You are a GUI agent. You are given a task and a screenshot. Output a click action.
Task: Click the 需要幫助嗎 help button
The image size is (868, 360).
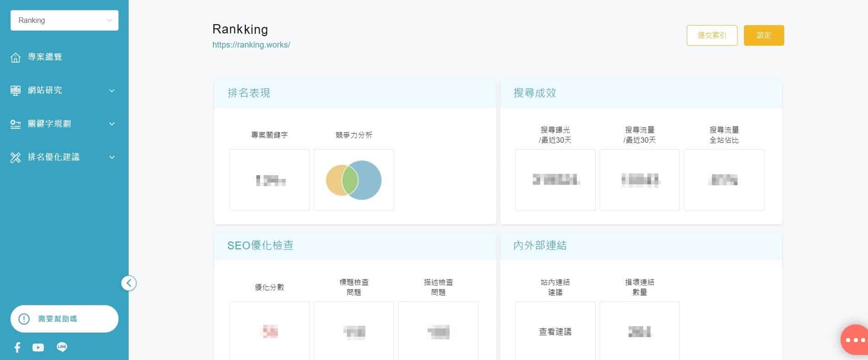(65, 319)
